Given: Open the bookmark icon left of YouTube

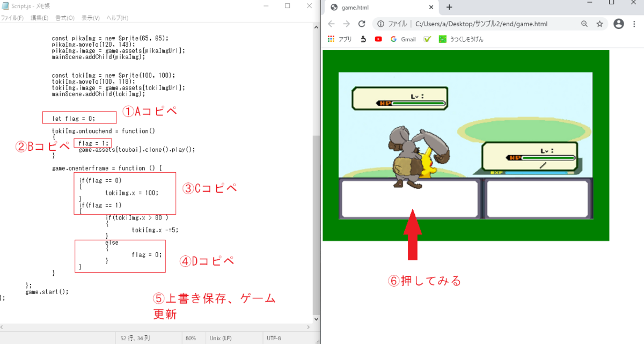Looking at the screenshot, I should point(363,39).
